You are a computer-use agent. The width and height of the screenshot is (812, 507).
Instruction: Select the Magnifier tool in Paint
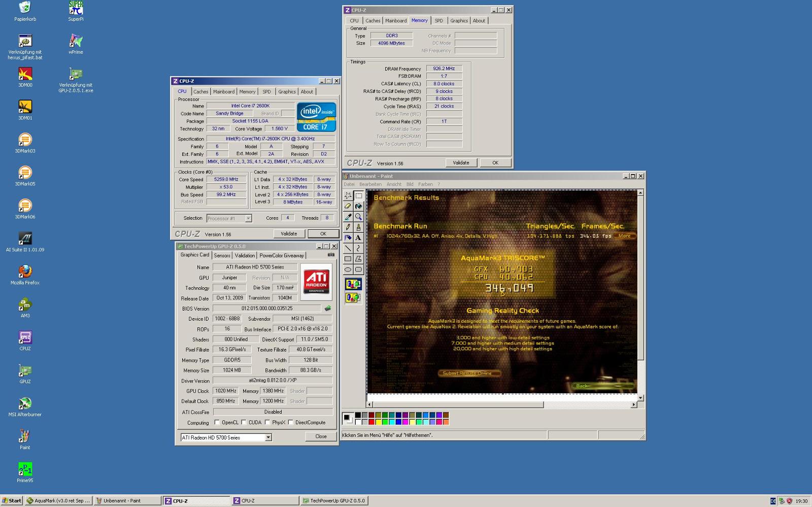[358, 217]
